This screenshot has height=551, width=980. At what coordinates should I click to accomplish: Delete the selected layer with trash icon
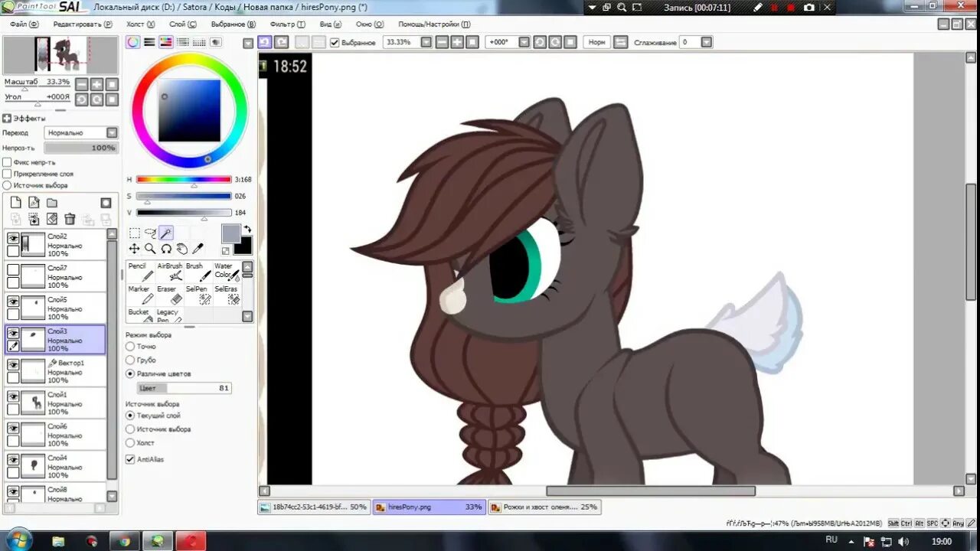click(x=70, y=219)
